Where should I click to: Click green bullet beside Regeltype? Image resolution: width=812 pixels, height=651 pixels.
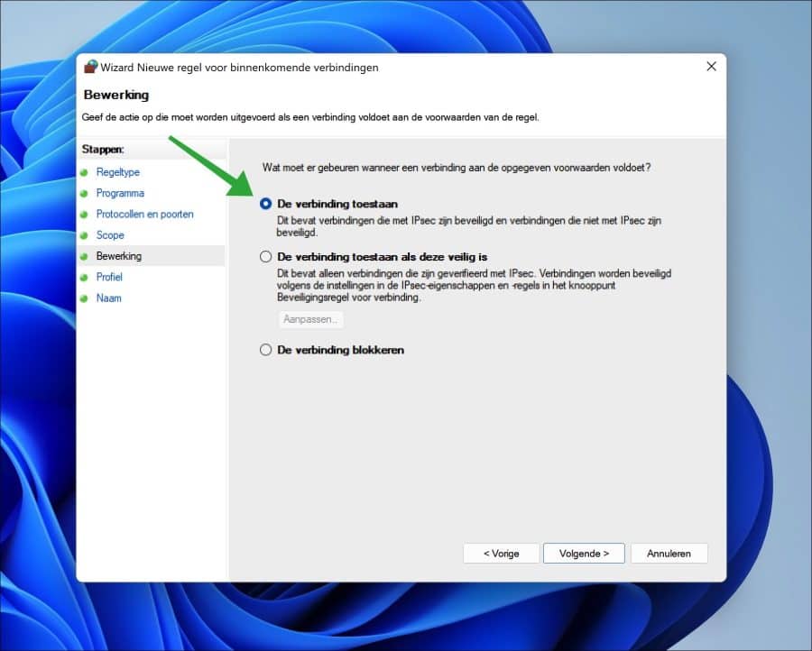click(84, 172)
